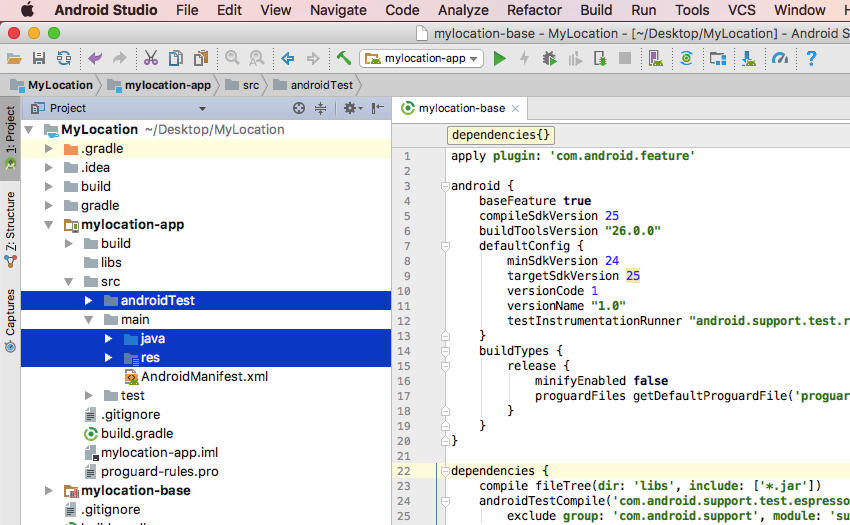This screenshot has width=850, height=525.
Task: Open the AVD Manager icon
Action: [655, 59]
